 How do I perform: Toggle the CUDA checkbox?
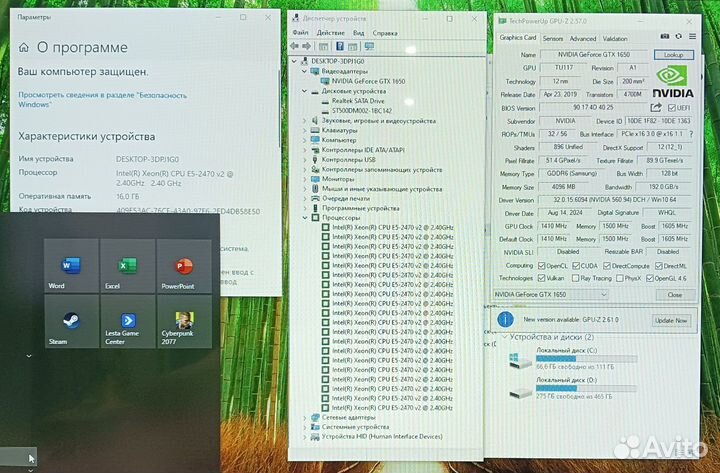[x=576, y=266]
